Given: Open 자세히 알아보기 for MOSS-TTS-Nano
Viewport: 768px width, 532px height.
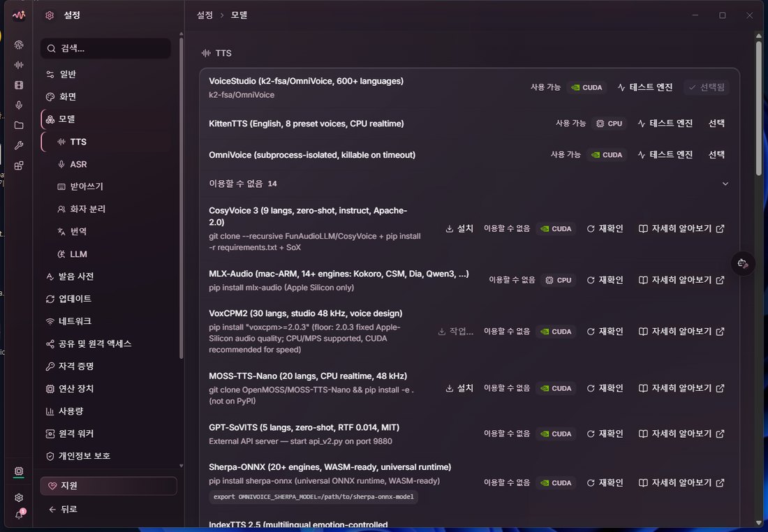Looking at the screenshot, I should [x=681, y=388].
